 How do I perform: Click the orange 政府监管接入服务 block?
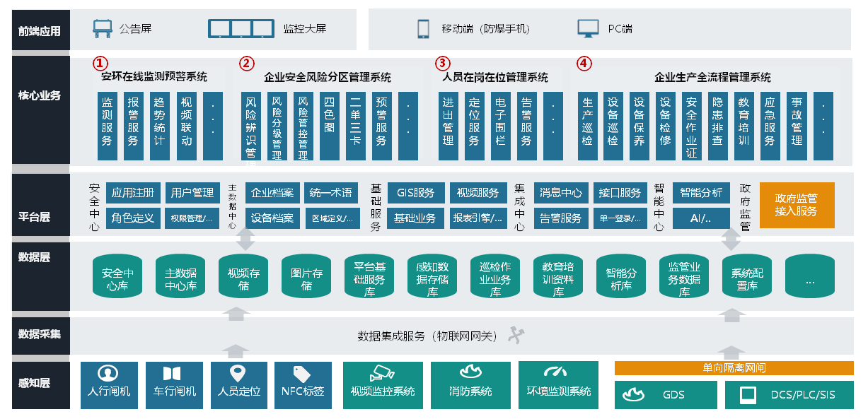tap(797, 206)
